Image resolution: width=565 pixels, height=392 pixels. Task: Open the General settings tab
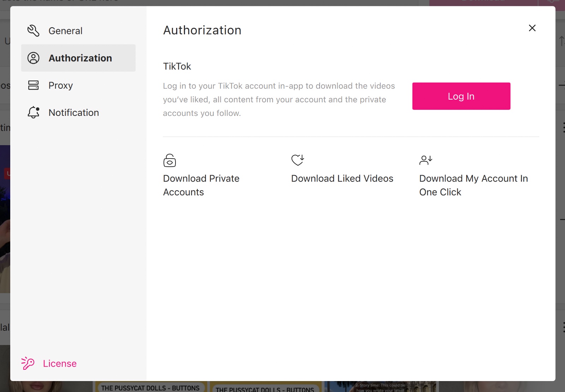pyautogui.click(x=65, y=31)
